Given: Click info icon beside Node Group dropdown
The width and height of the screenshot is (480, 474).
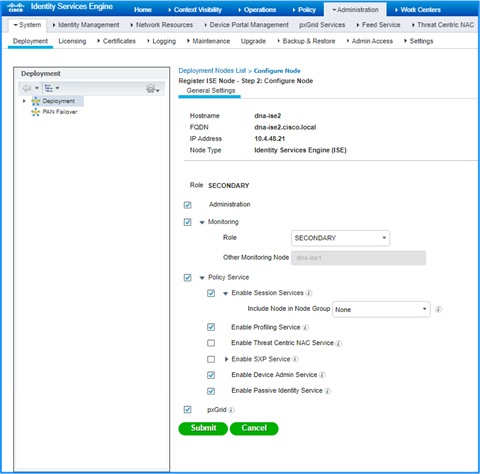Looking at the screenshot, I should (439, 309).
